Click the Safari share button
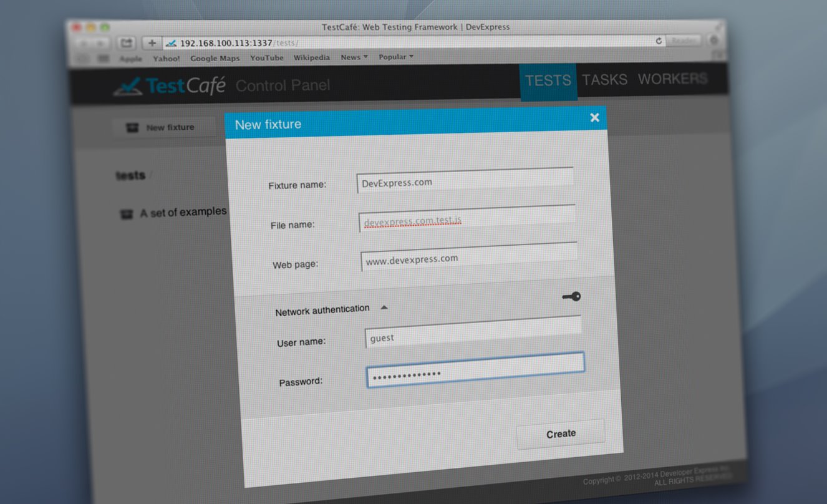 [x=127, y=43]
